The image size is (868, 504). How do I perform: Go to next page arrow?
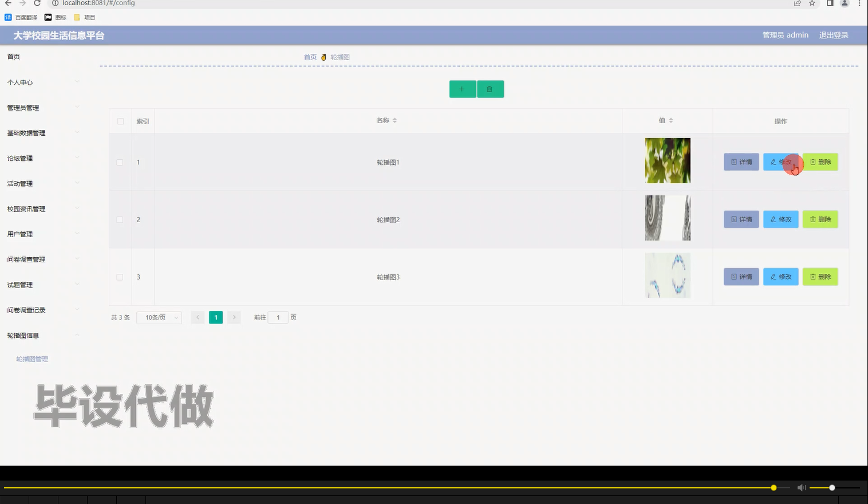click(234, 317)
